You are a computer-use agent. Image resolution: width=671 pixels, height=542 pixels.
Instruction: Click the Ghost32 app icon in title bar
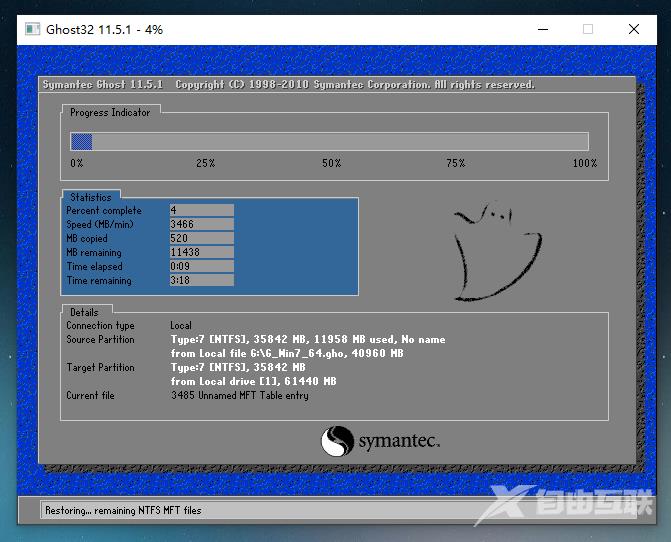click(32, 29)
